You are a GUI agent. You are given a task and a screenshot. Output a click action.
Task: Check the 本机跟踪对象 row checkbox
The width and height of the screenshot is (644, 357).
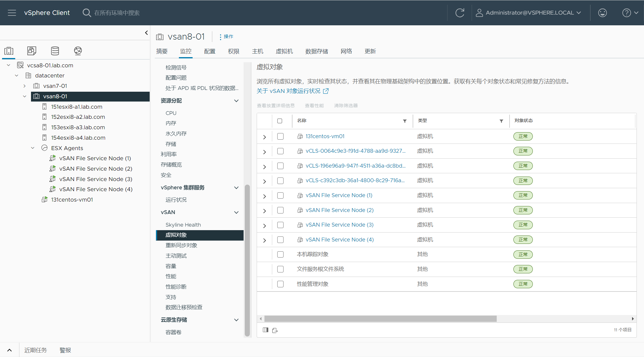[280, 255]
